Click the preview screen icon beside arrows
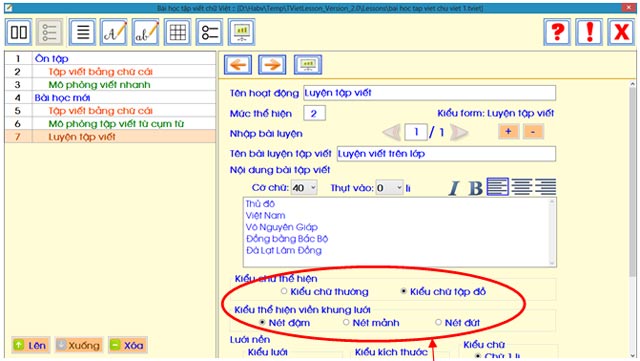 308,65
